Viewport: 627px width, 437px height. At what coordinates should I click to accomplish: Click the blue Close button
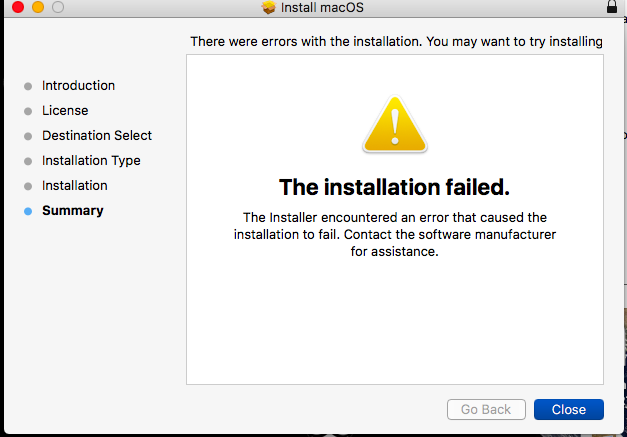(x=568, y=409)
